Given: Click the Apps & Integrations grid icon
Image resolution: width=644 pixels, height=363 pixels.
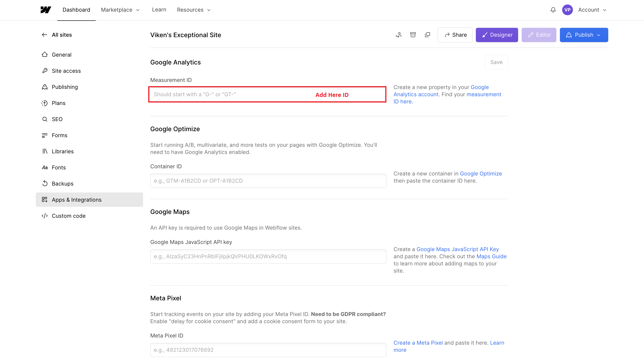Looking at the screenshot, I should (x=45, y=200).
